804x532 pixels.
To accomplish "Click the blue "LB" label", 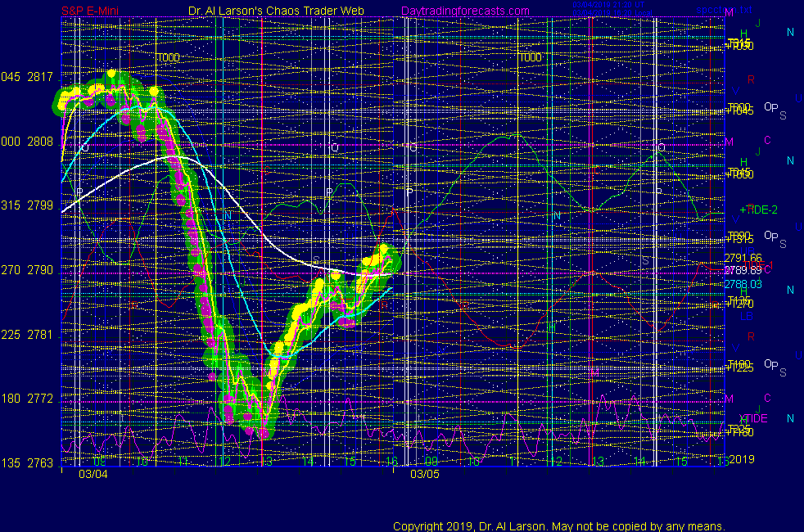I will click(747, 316).
